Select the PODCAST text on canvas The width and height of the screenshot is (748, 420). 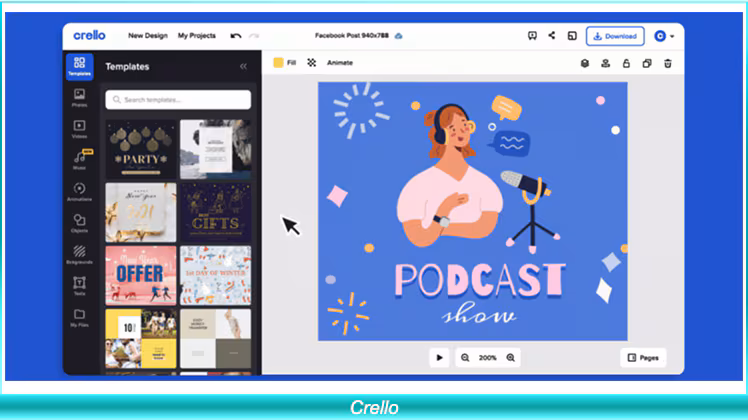pyautogui.click(x=480, y=280)
